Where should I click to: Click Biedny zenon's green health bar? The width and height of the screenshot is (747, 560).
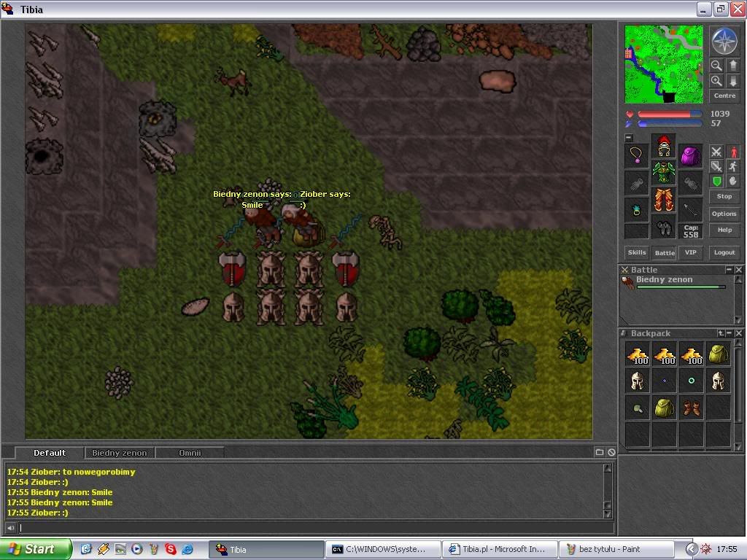pyautogui.click(x=681, y=287)
